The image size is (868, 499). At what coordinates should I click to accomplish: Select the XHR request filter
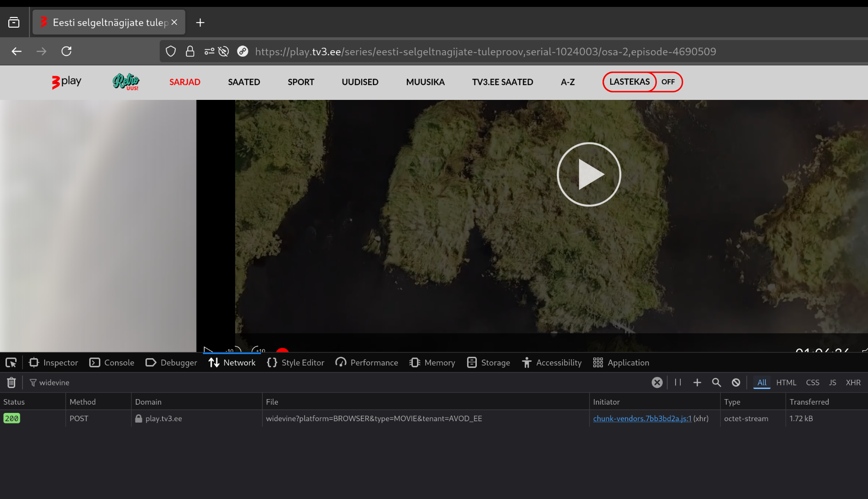pos(853,383)
